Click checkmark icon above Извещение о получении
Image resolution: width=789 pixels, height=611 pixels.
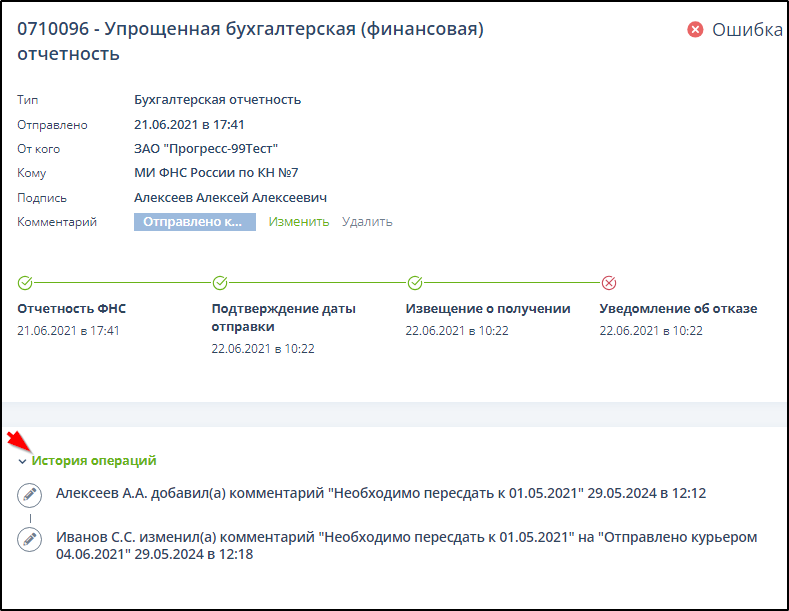[x=414, y=283]
